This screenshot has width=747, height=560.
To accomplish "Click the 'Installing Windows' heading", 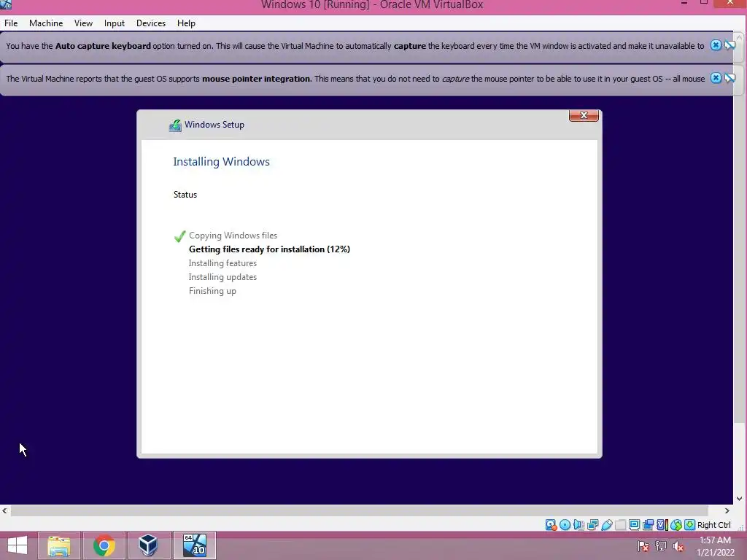I will point(221,161).
